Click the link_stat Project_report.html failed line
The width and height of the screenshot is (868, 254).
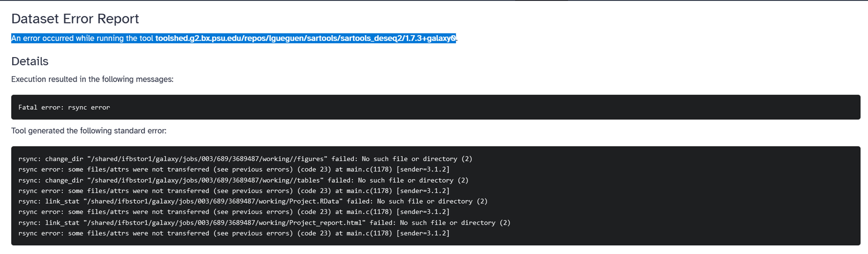click(x=264, y=223)
